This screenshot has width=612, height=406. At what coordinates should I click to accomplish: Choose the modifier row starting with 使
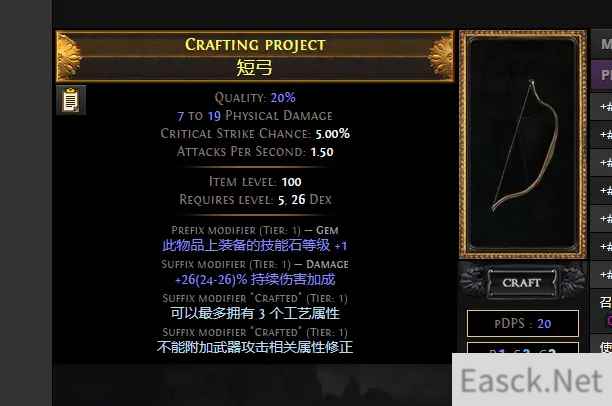click(601, 345)
